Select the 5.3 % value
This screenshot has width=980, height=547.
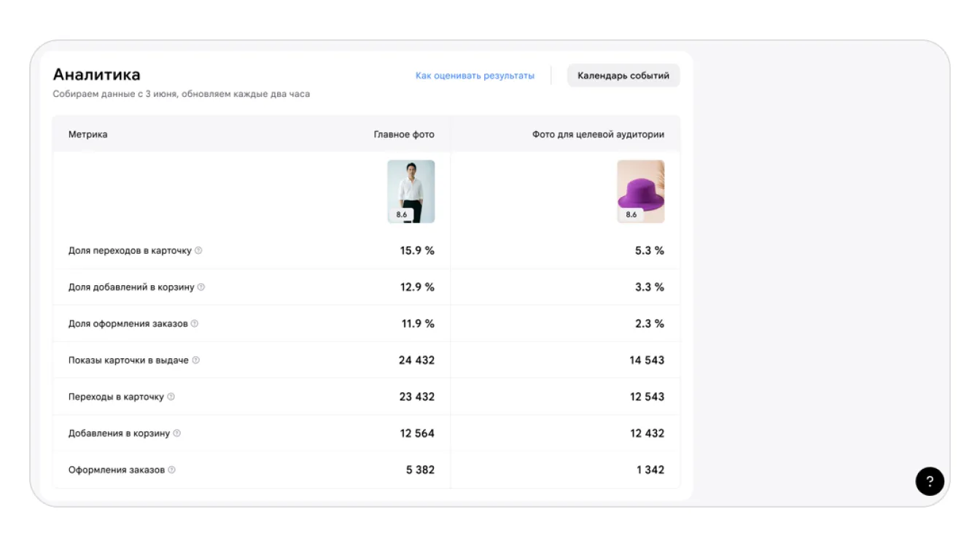pos(650,250)
